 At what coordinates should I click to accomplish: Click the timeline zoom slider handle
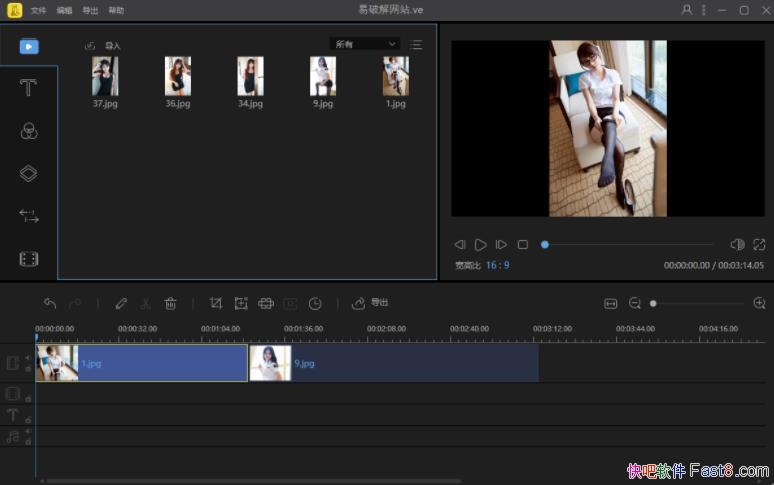(x=653, y=303)
